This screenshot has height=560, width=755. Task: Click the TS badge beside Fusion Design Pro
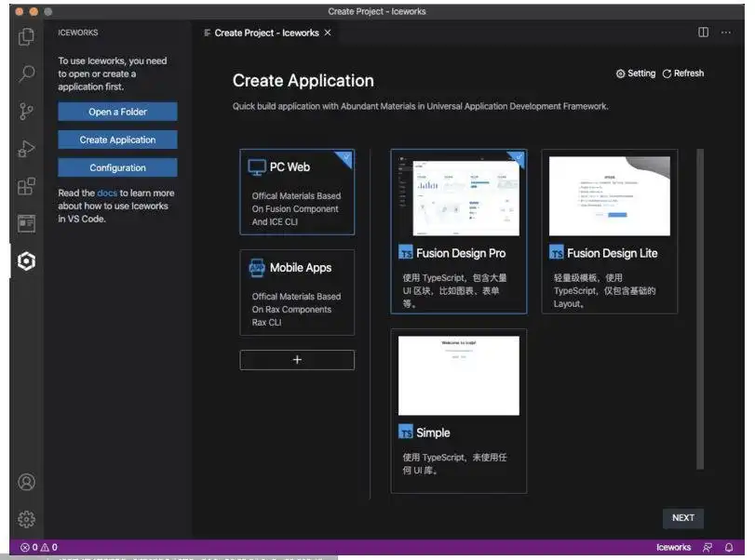coord(405,253)
